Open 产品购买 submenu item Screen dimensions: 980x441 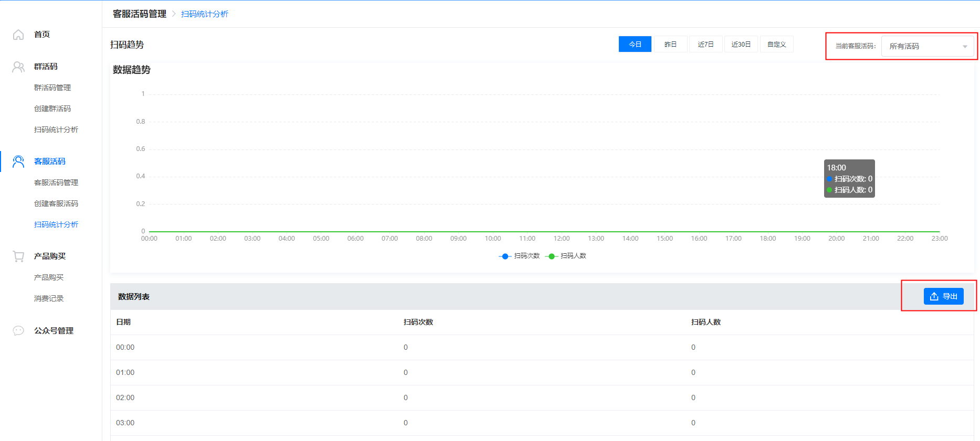[x=49, y=277]
